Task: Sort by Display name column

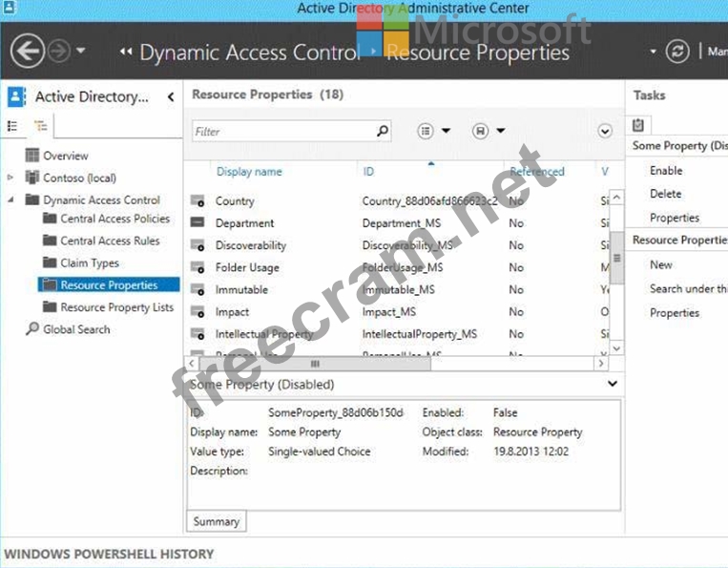Action: point(249,172)
